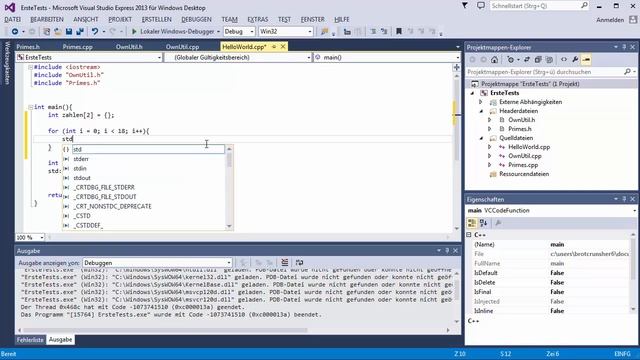Click the bookmark icon in main toolbar
The image size is (640, 360).
point(399,31)
